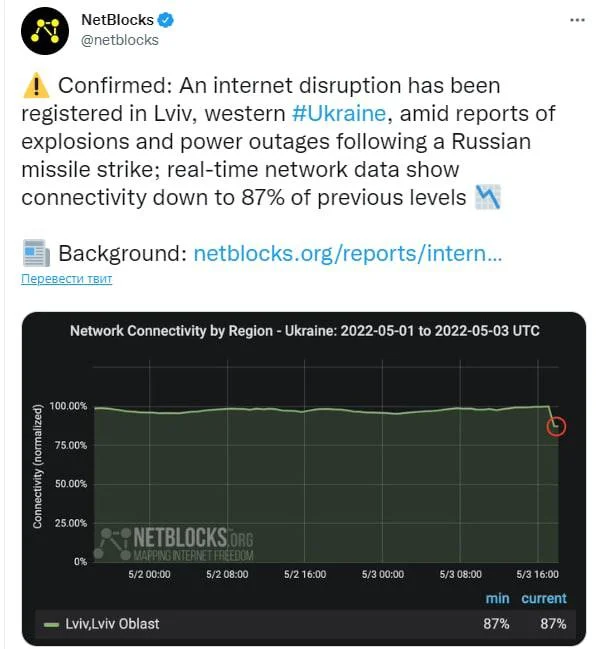The image size is (596, 649).
Task: Click the downward chart emoji
Action: (x=488, y=197)
